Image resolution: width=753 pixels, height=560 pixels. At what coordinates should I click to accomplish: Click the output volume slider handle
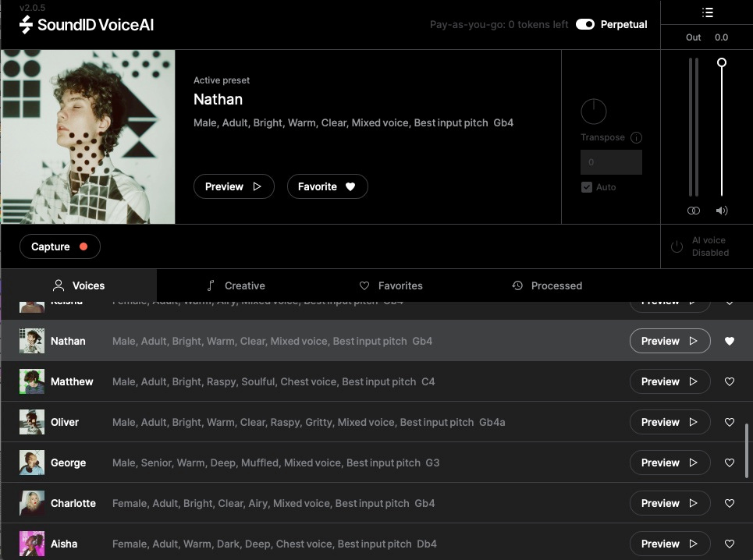[721, 62]
